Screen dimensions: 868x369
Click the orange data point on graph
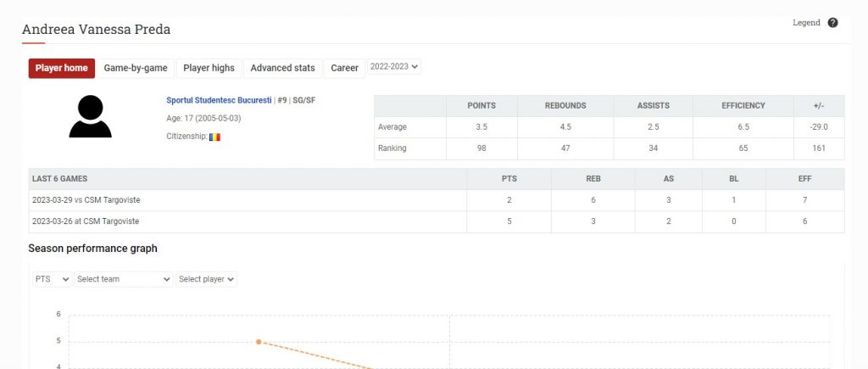coord(259,342)
